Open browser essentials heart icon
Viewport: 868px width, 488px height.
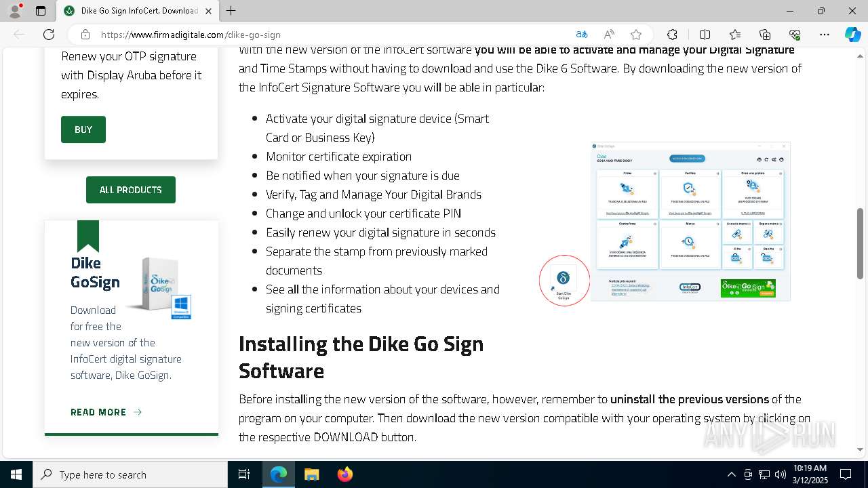pos(795,35)
